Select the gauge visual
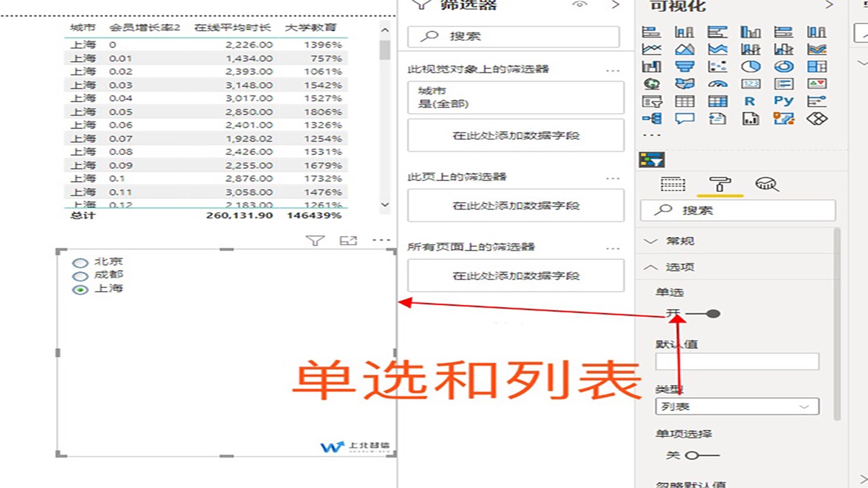 (x=717, y=83)
